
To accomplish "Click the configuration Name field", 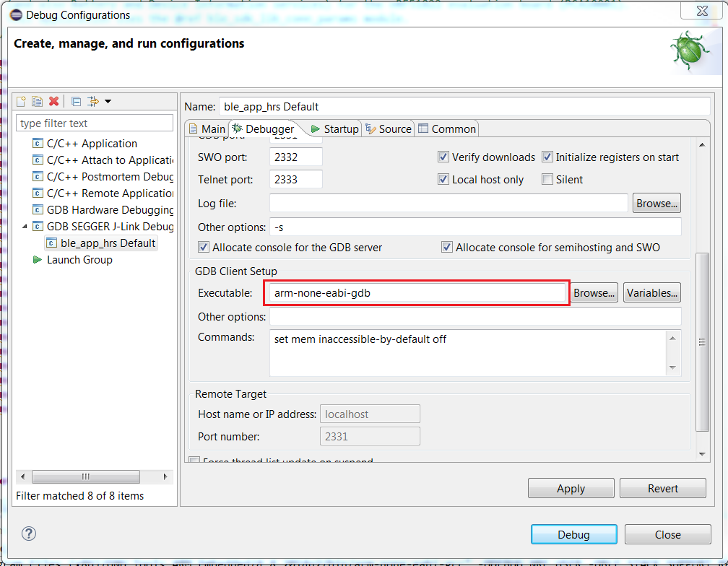I will tap(464, 107).
